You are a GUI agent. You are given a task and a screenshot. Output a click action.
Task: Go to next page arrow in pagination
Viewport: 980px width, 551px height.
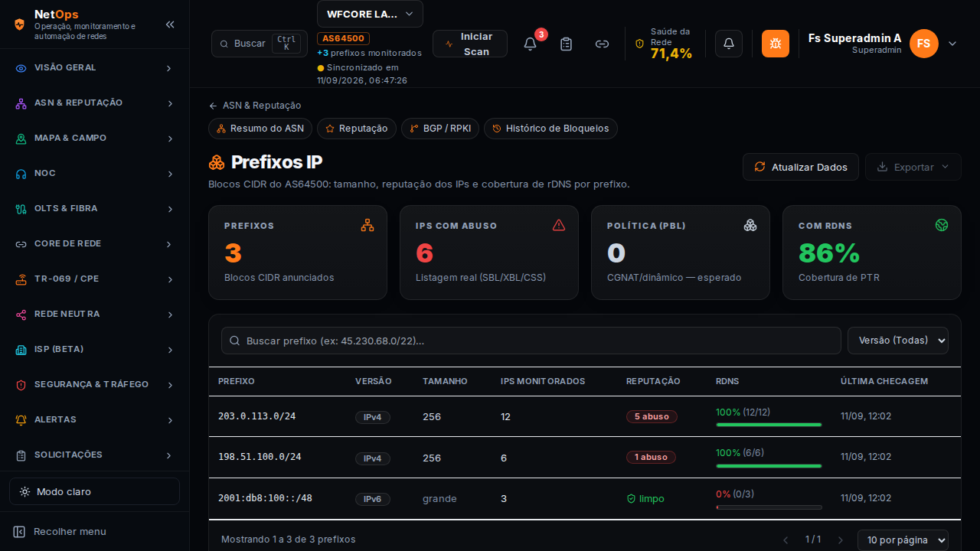pos(841,540)
